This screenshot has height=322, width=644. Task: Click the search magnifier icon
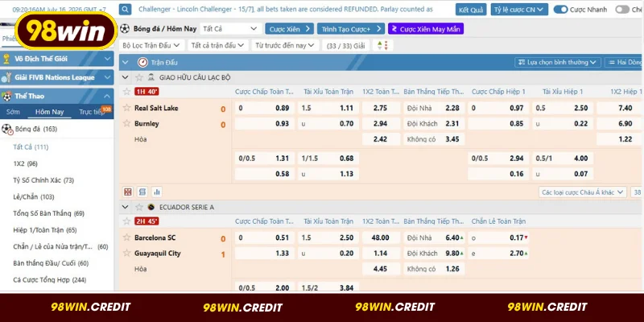(126, 9)
